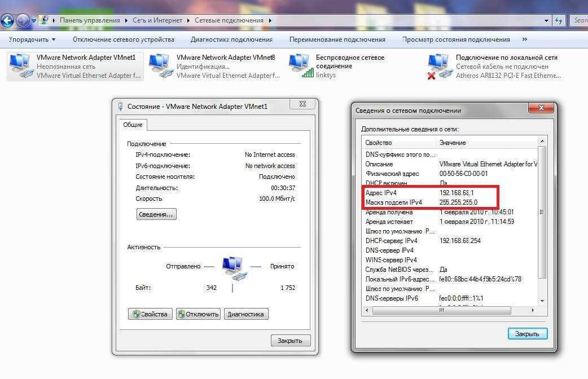Click Диагностика подключения in toolbar
Image resolution: width=588 pixels, height=379 pixels.
231,39
